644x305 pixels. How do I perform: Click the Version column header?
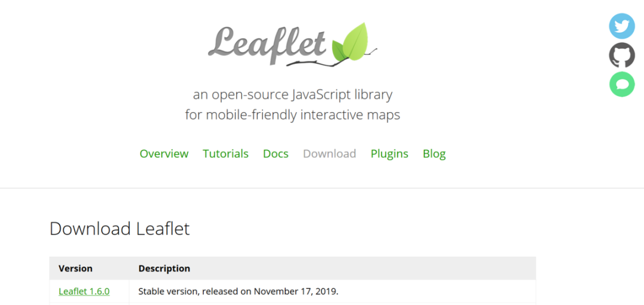(75, 269)
